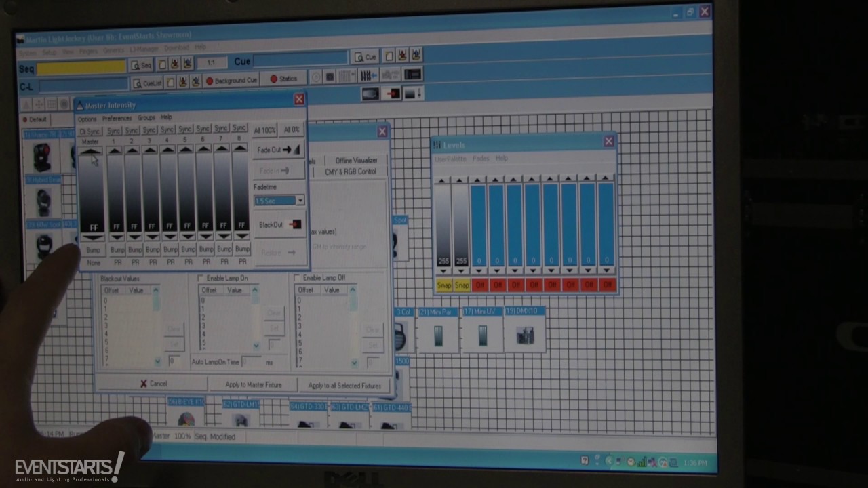868x488 pixels.
Task: Click the rightmost icon in CueList toolbar row
Action: [412, 75]
